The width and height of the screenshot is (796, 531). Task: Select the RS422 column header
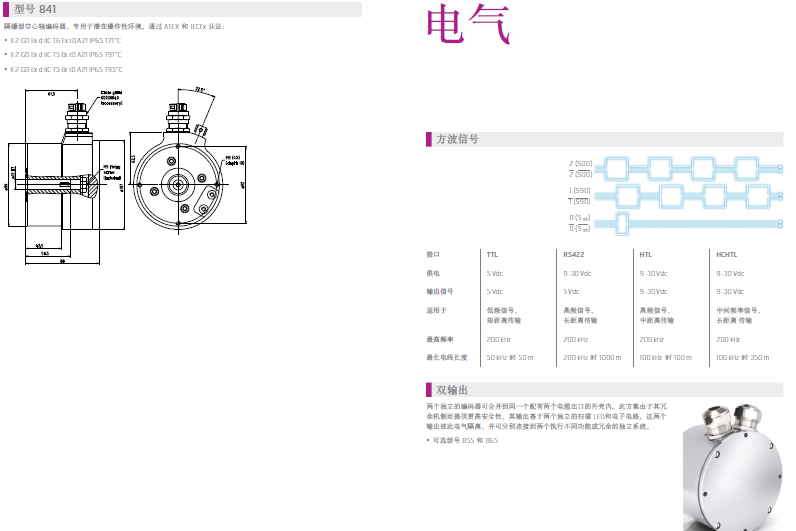click(574, 254)
